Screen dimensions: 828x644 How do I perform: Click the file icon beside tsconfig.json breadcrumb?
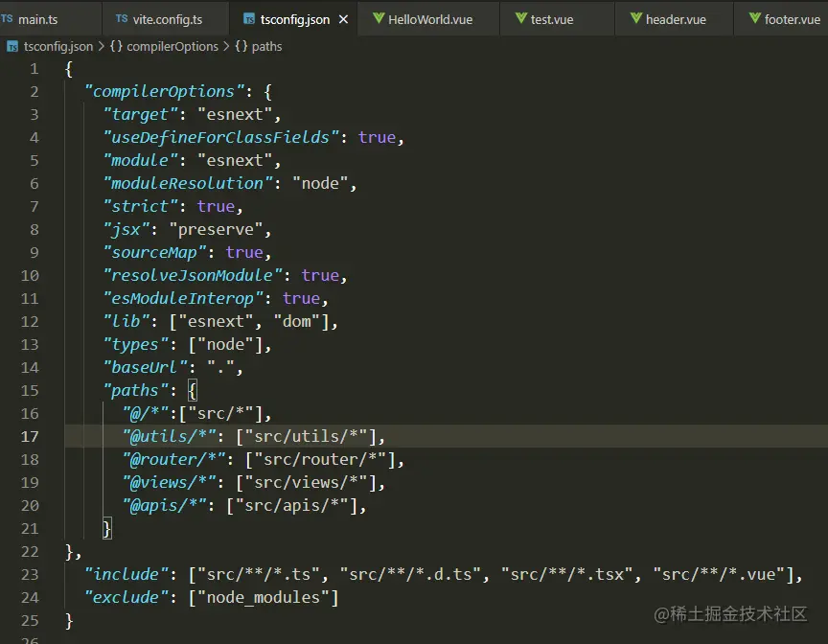click(12, 46)
